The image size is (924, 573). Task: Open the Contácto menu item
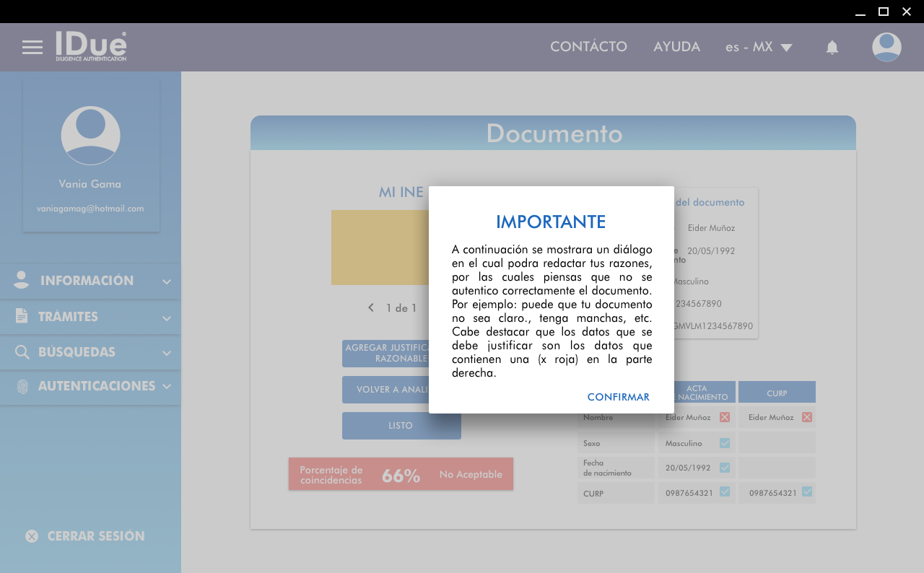[588, 47]
